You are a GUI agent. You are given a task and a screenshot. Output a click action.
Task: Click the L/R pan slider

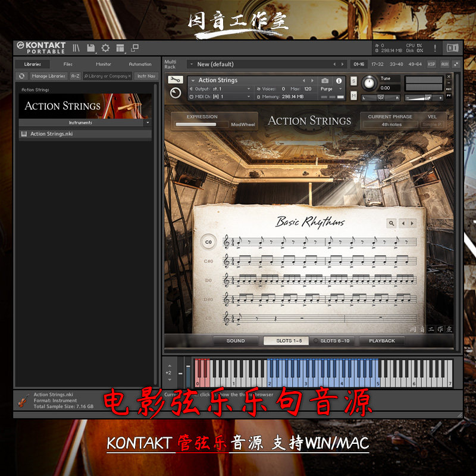[x=381, y=98]
